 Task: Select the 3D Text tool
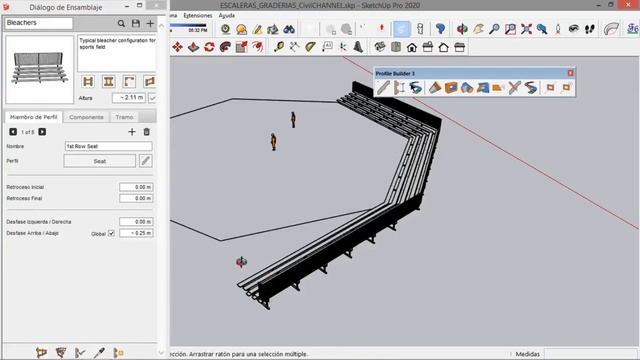358,47
